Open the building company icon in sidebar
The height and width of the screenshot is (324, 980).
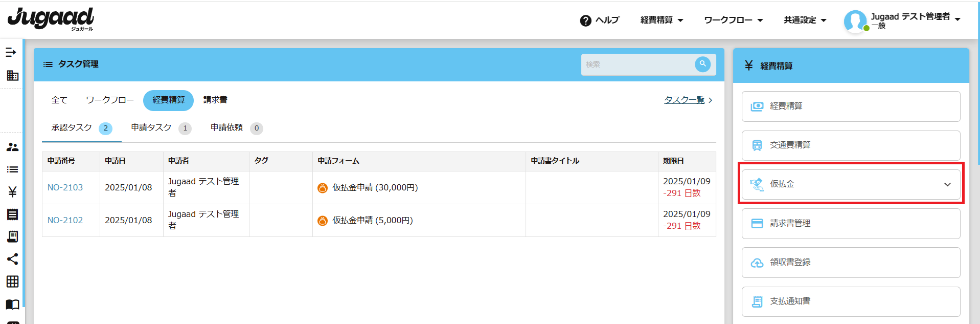click(x=12, y=76)
